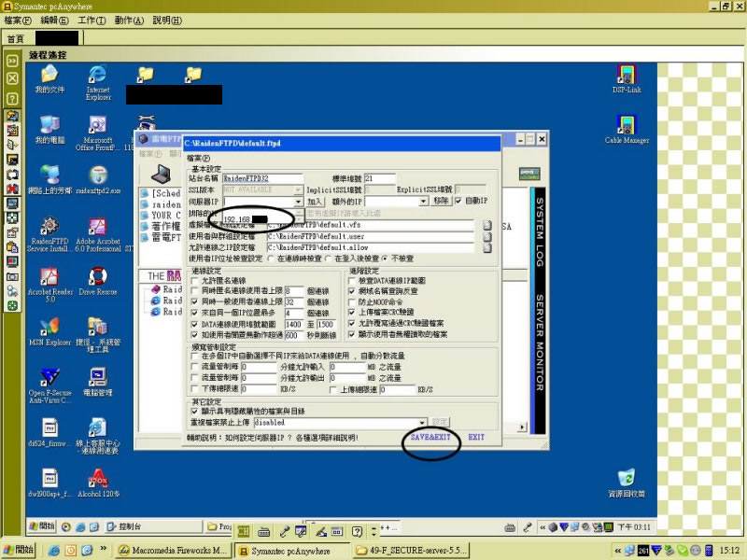Open 檔案 menu in pcAnywhere
The width and height of the screenshot is (747, 560).
18,21
